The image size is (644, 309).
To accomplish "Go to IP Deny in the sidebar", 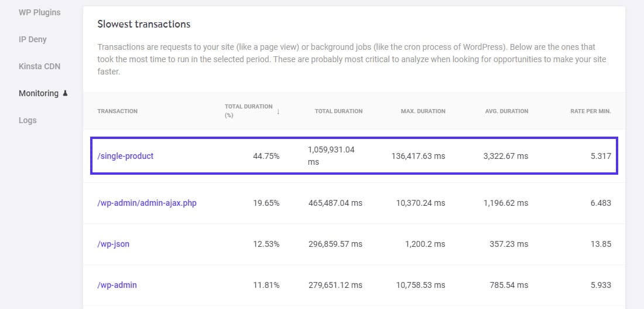I will pyautogui.click(x=33, y=39).
